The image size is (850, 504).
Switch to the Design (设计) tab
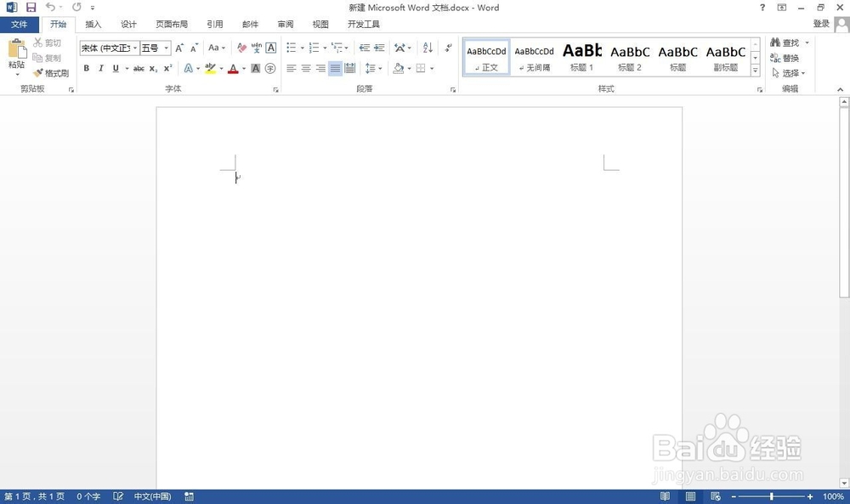pos(128,25)
